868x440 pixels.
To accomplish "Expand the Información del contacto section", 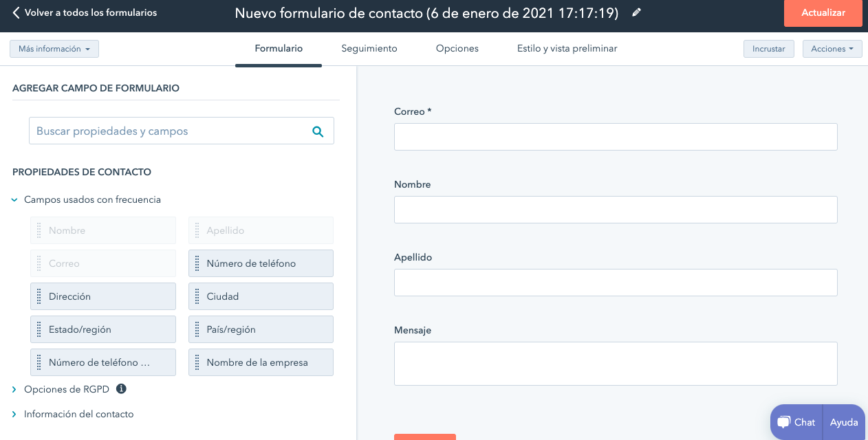I will (14, 414).
